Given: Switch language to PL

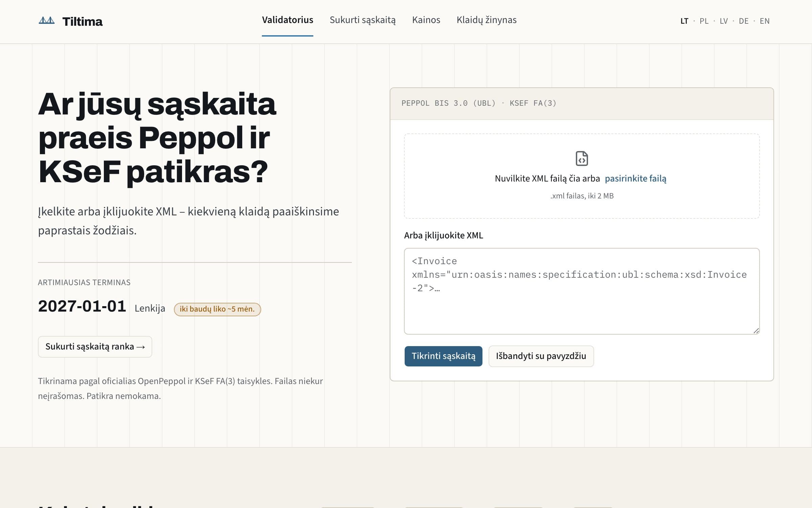Looking at the screenshot, I should (x=704, y=21).
